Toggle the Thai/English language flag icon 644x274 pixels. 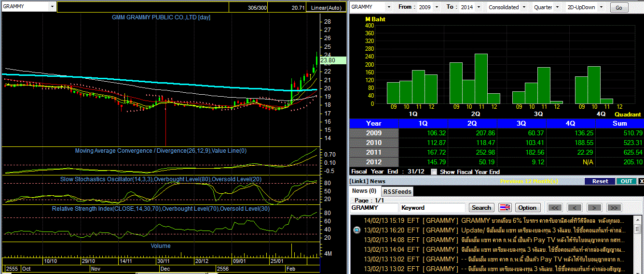click(x=505, y=208)
